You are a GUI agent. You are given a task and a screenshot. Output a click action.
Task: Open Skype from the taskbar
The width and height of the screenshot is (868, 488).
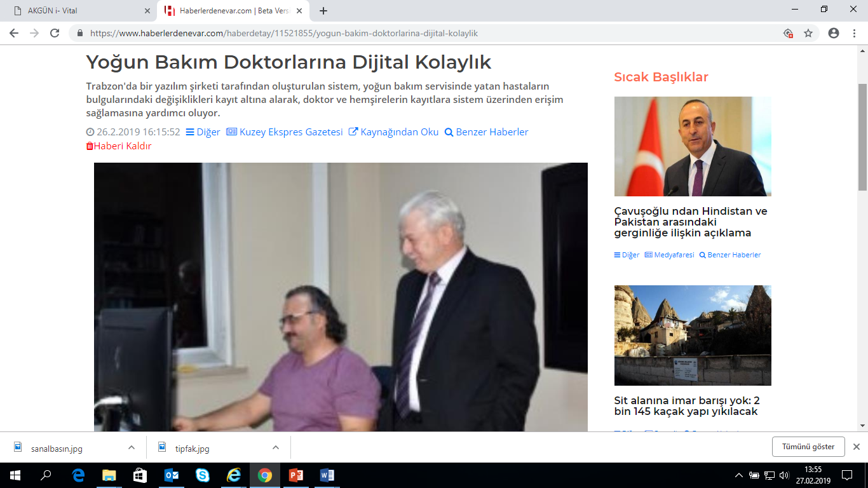[x=203, y=475]
